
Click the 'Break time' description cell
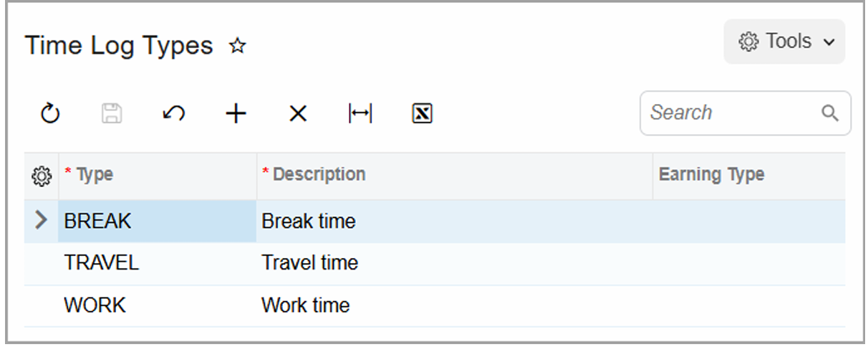coord(309,221)
